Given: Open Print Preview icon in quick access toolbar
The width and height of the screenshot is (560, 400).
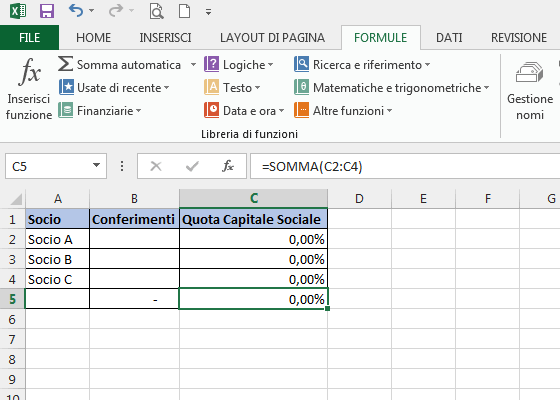Looking at the screenshot, I should pyautogui.click(x=156, y=11).
